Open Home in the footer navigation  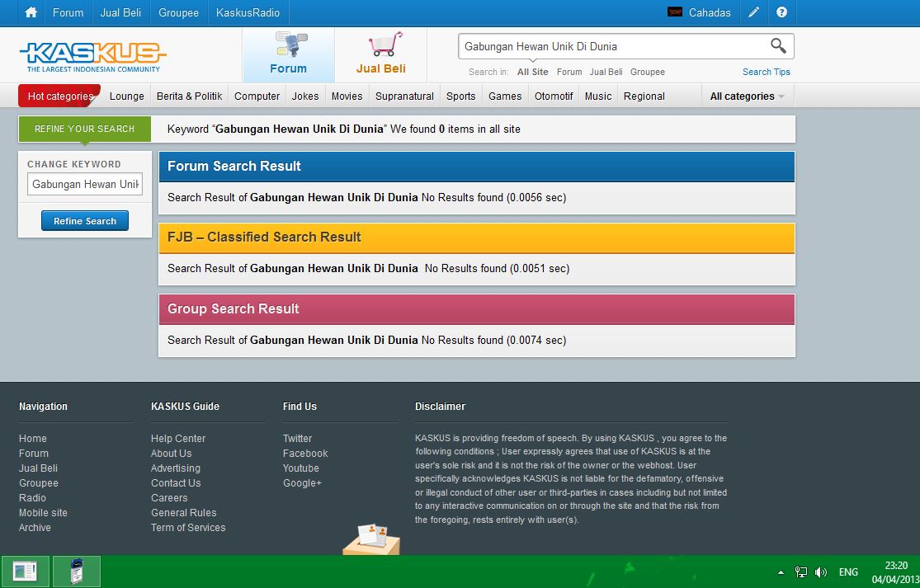pos(33,439)
